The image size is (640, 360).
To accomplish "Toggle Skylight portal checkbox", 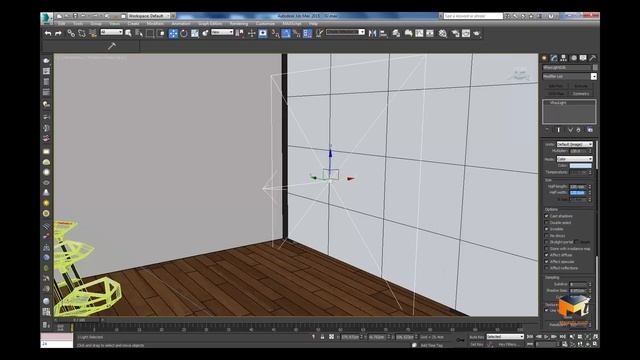I will (x=547, y=242).
